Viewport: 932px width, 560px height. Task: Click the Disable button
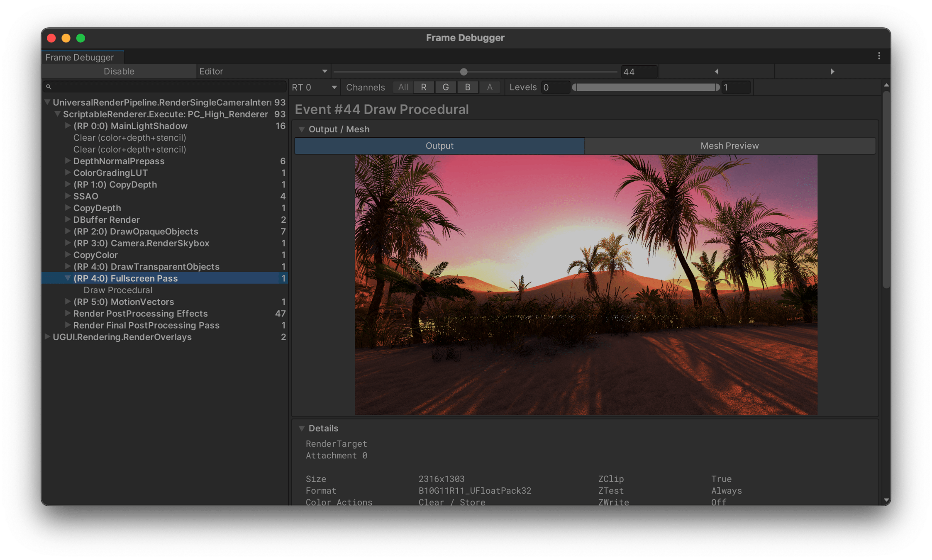[119, 71]
